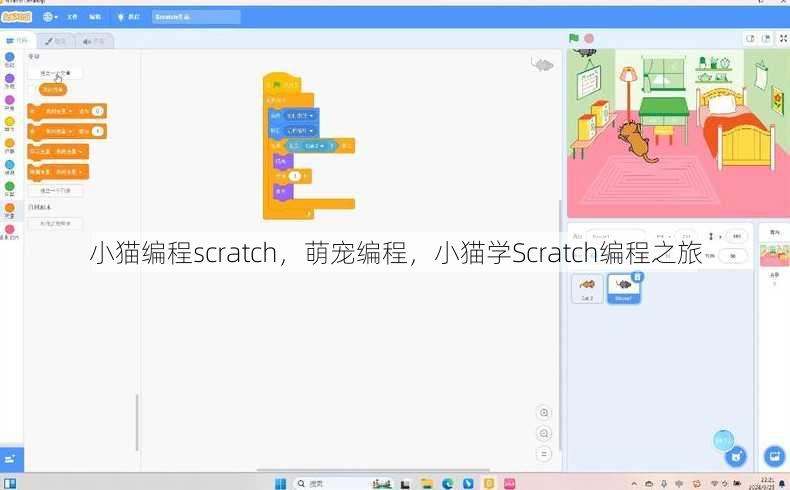The image size is (790, 490).
Task: Click the horizontal workspace scrollbar
Action: 373,470
